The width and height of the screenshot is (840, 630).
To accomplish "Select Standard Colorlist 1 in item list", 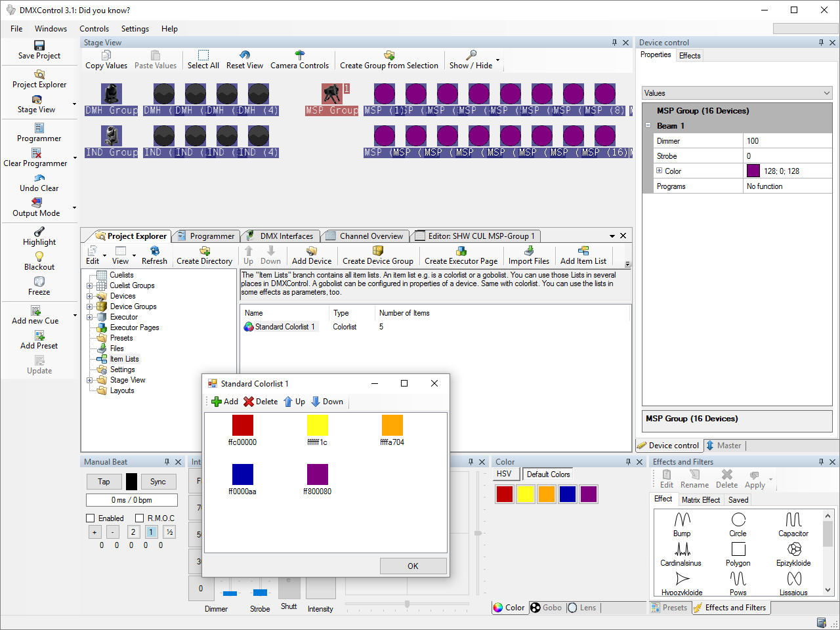I will tap(284, 327).
